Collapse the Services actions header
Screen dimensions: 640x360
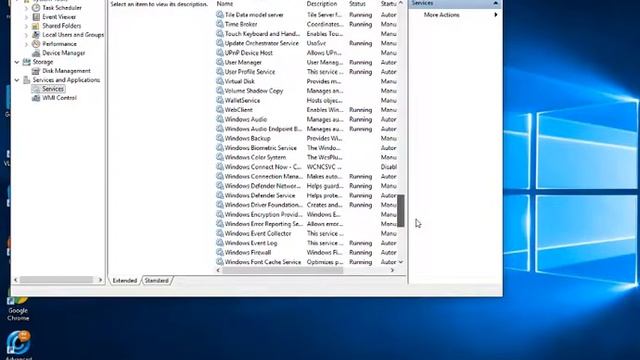pos(495,3)
